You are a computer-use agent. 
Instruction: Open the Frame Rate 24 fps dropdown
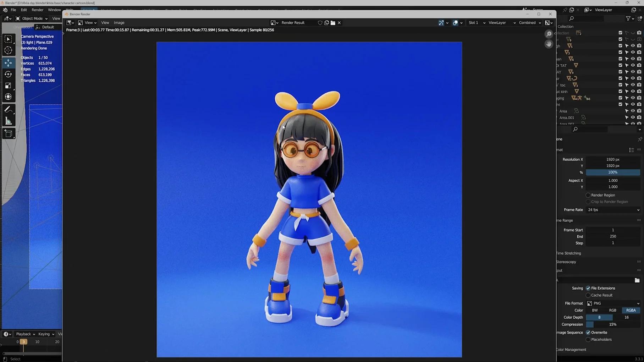[613, 210]
